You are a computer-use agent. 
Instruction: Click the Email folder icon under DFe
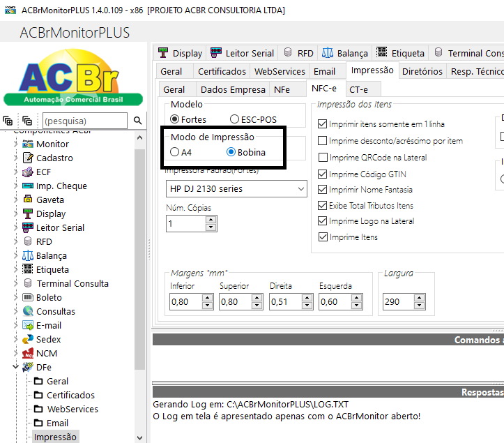pos(38,423)
